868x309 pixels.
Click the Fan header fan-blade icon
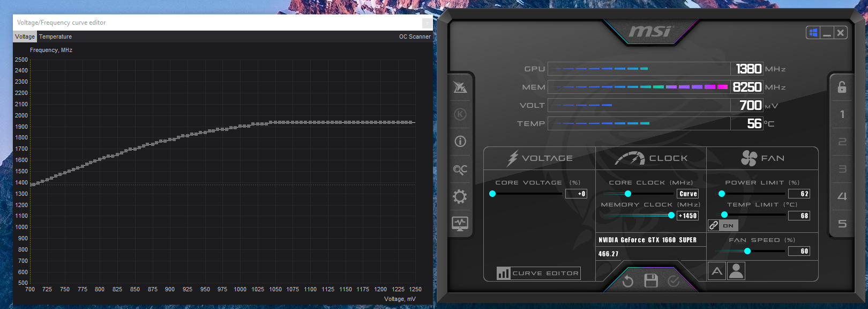click(749, 158)
